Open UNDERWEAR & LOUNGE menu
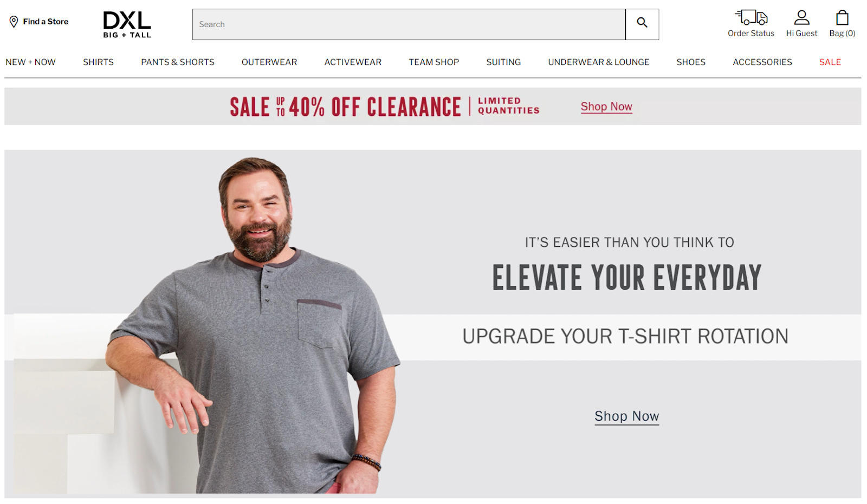This screenshot has width=867, height=504. pos(598,62)
